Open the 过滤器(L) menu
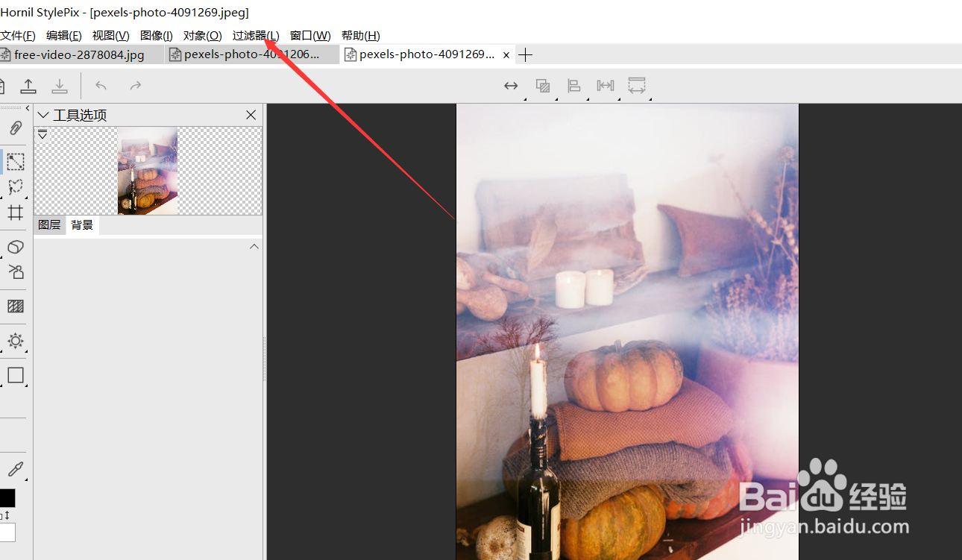Image resolution: width=962 pixels, height=560 pixels. [x=256, y=36]
